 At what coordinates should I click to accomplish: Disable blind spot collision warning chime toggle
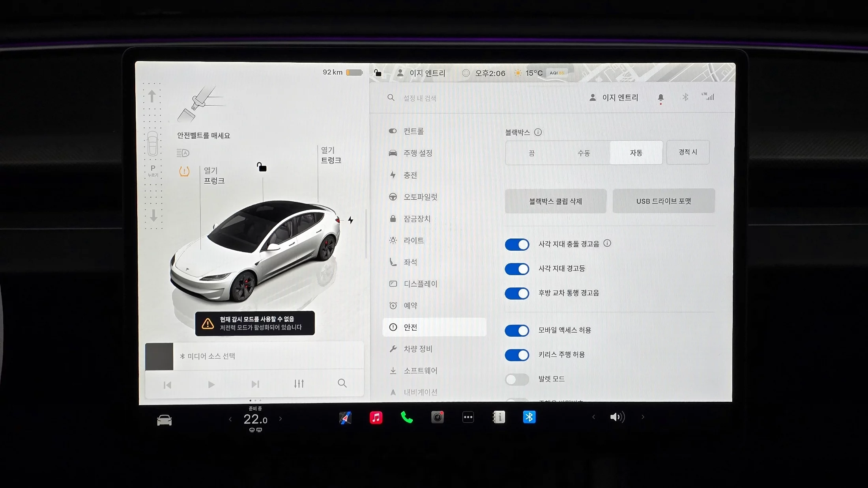pyautogui.click(x=517, y=244)
